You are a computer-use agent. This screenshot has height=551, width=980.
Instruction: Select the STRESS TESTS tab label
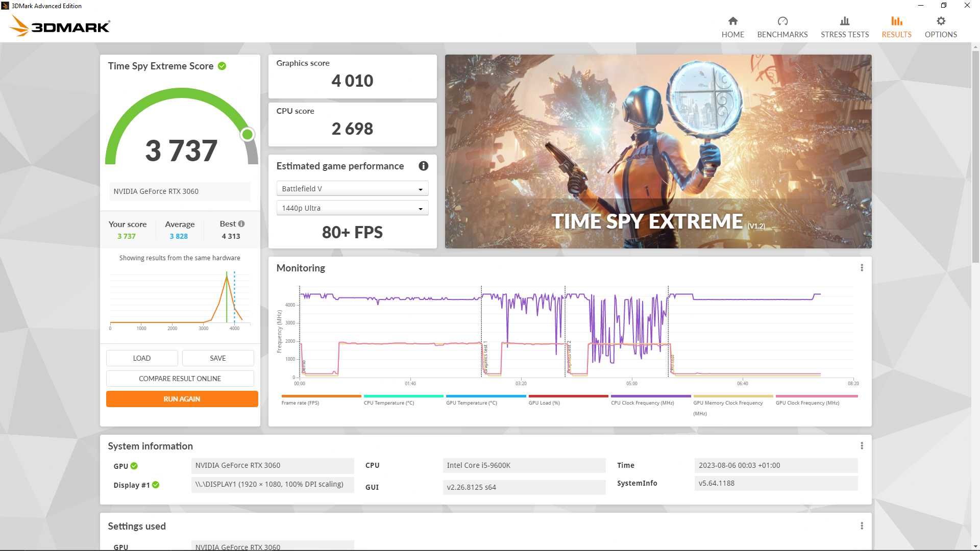pyautogui.click(x=845, y=35)
